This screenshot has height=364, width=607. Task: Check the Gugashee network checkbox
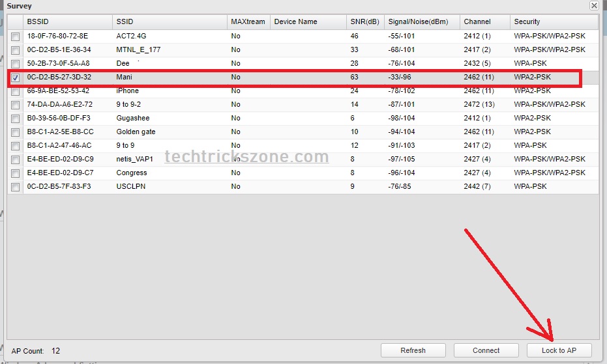[x=15, y=119]
